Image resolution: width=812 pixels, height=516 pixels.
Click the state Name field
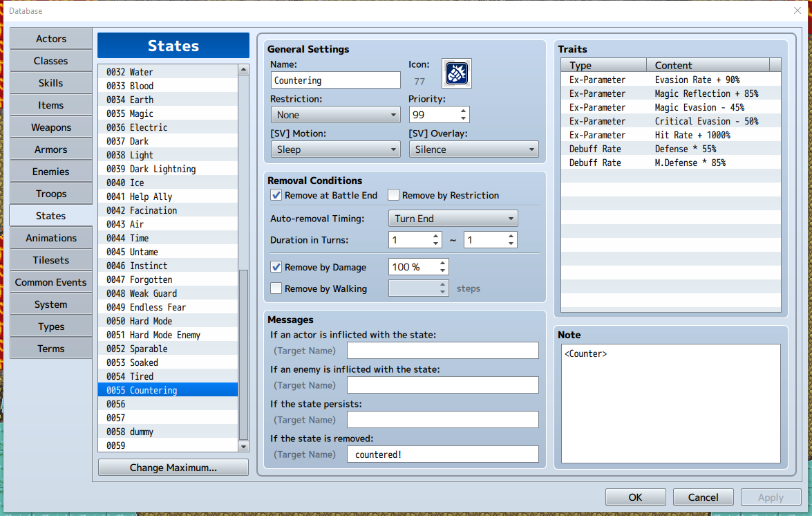pos(335,80)
